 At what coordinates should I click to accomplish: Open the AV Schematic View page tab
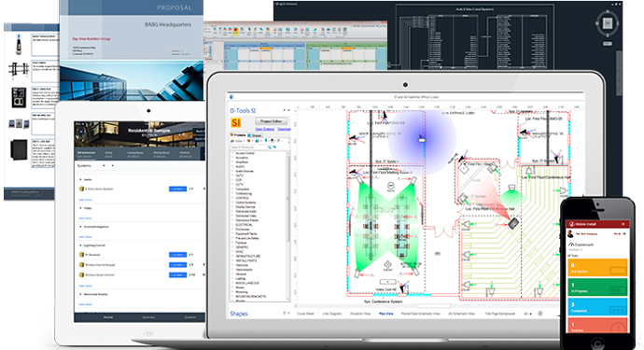[462, 314]
